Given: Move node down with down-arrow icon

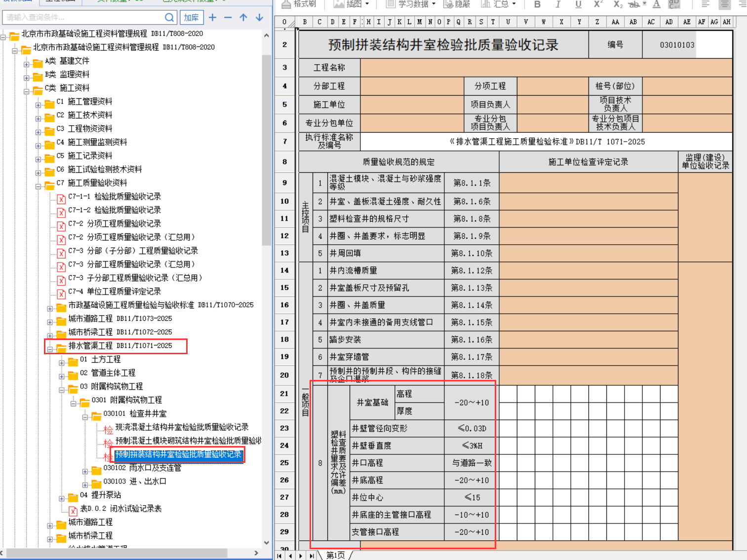Looking at the screenshot, I should (259, 17).
